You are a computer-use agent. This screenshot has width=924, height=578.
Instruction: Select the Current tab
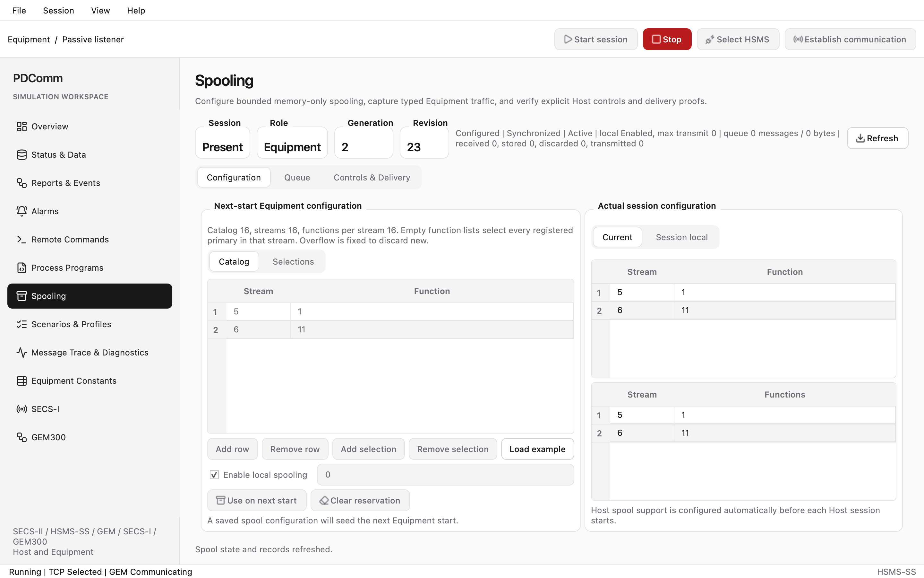click(617, 237)
